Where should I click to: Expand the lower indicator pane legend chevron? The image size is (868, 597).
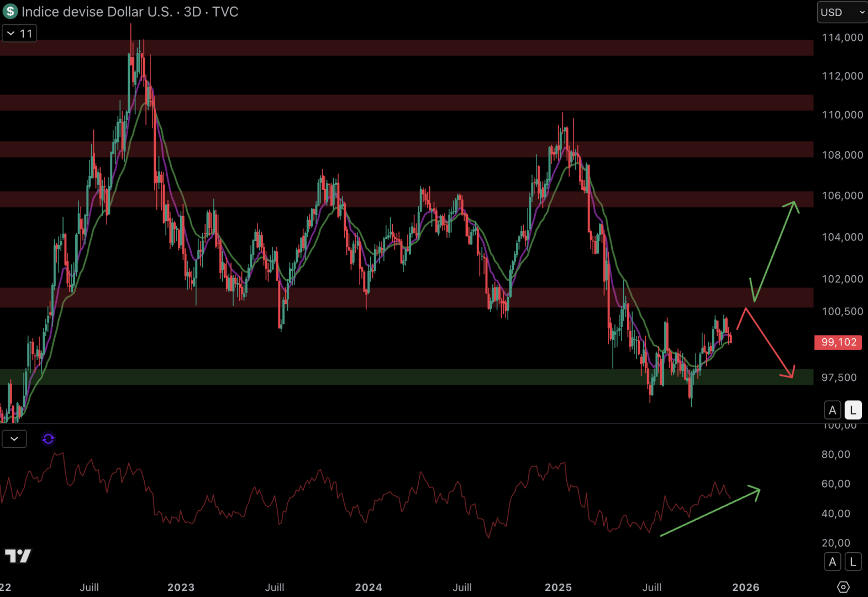pyautogui.click(x=14, y=439)
